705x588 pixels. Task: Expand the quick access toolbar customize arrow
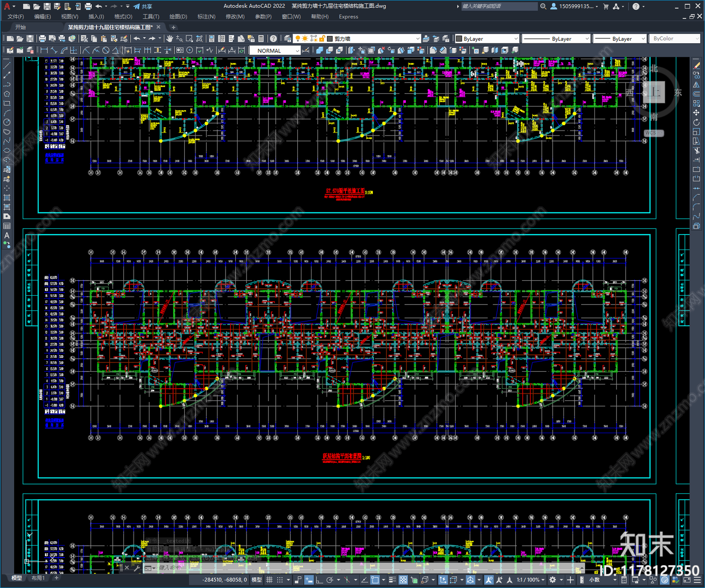(128, 6)
